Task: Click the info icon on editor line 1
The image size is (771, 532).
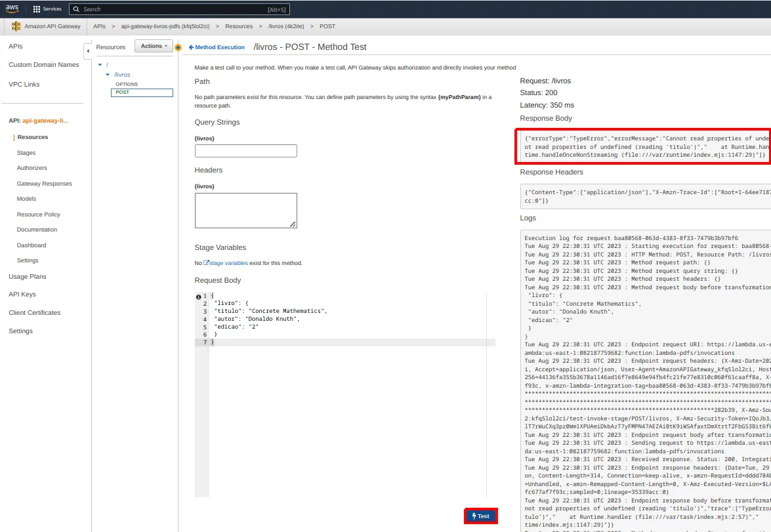Action: point(198,297)
